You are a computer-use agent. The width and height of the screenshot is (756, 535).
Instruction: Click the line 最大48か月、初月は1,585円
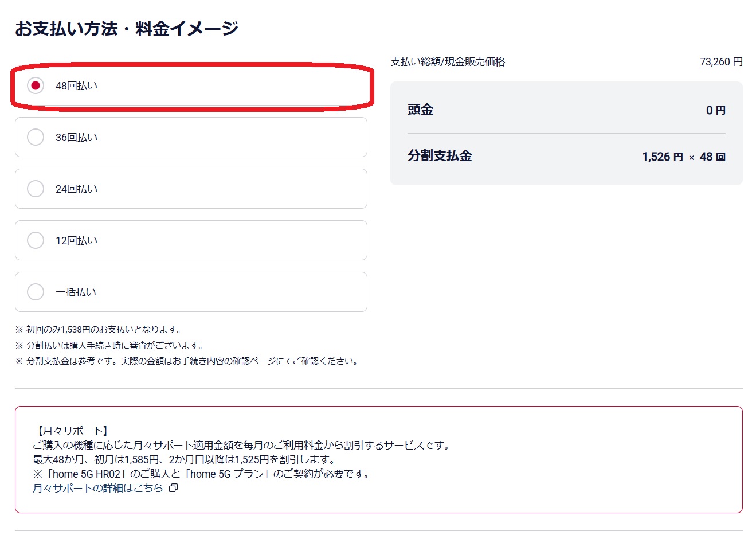[x=185, y=459]
